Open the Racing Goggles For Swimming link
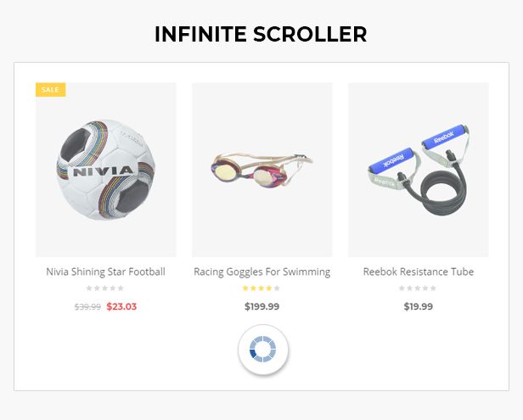 261,272
